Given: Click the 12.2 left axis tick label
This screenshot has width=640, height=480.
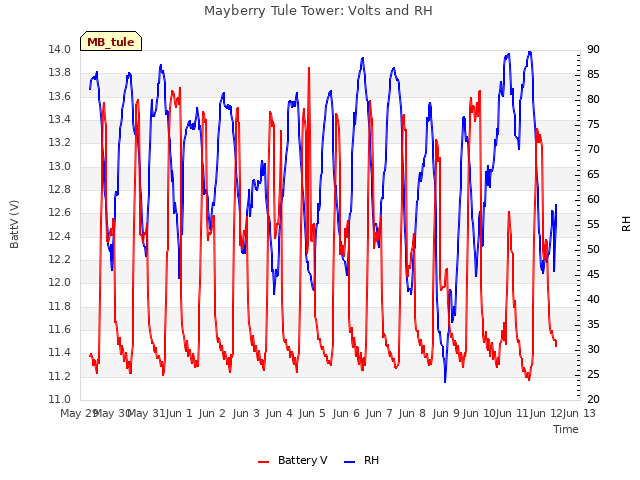Looking at the screenshot, I should [x=59, y=260].
